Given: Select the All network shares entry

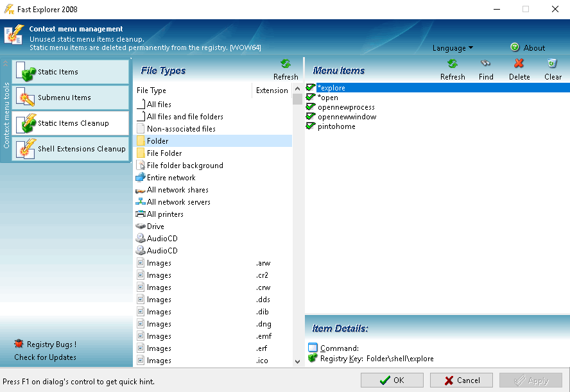Looking at the screenshot, I should (x=212, y=190).
